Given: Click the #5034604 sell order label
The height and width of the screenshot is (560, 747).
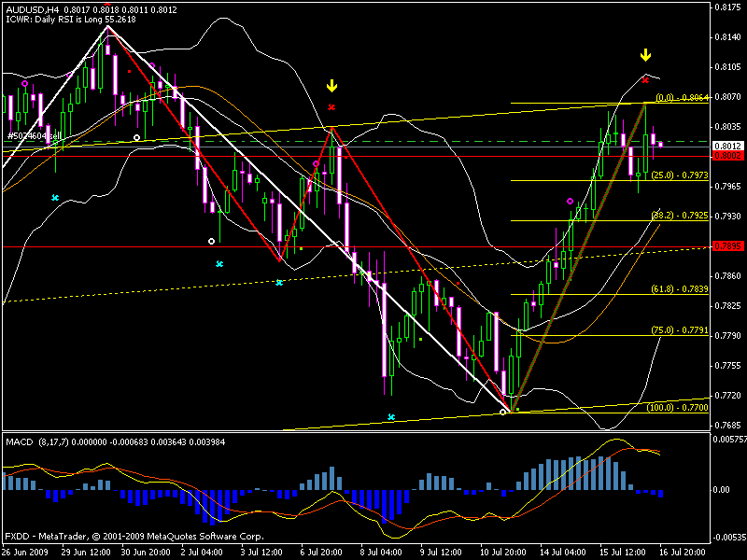Looking at the screenshot, I should [x=33, y=136].
